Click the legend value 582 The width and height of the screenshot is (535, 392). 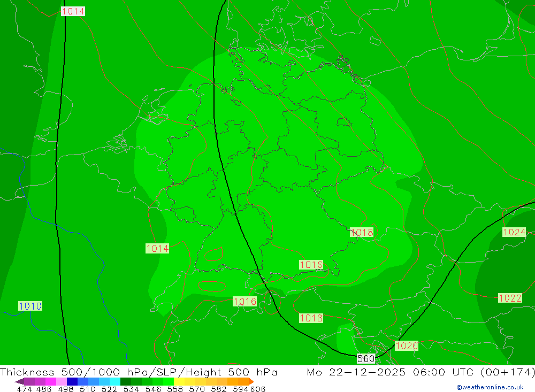[x=219, y=389]
